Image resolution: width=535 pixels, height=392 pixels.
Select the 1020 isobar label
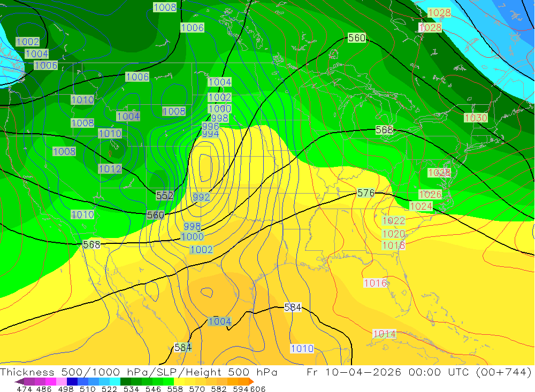[393, 234]
